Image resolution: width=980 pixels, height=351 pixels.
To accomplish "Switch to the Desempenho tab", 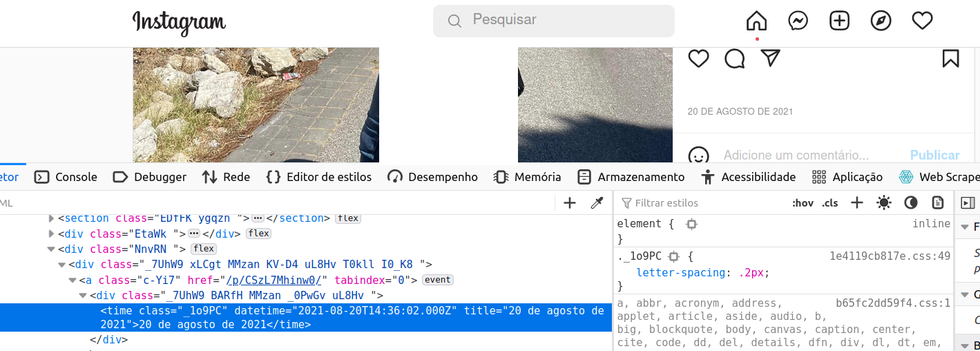I will tap(432, 177).
